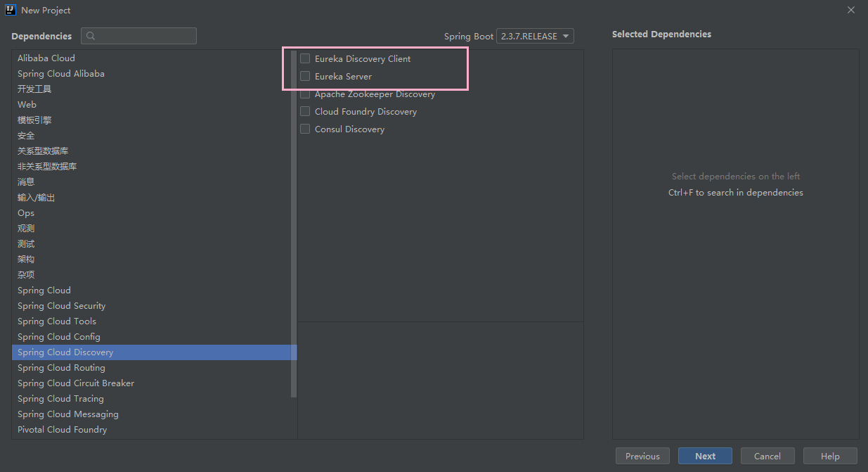Check the Eureka Server option
Screen dimensions: 868x472
tap(305, 76)
